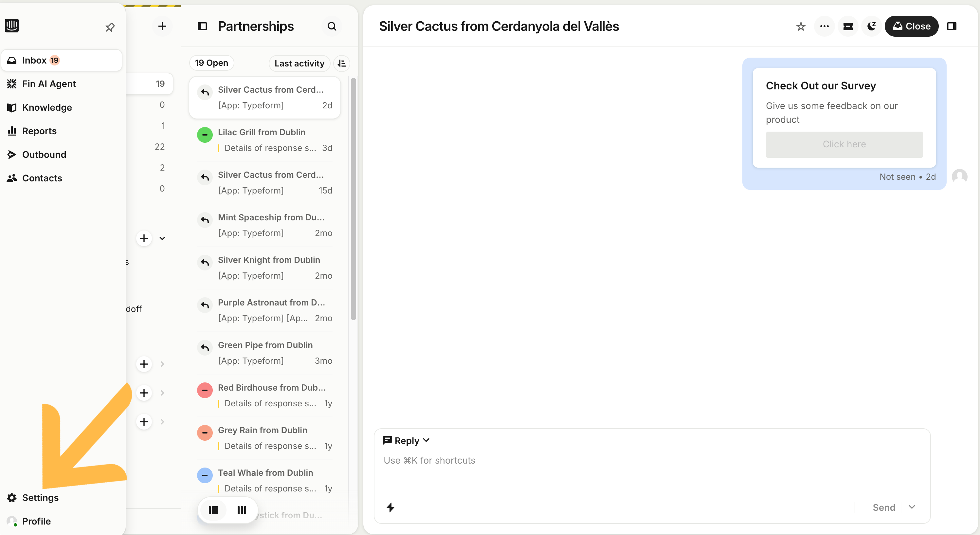The width and height of the screenshot is (980, 535).
Task: Collapse the inbox list panel
Action: tap(202, 26)
